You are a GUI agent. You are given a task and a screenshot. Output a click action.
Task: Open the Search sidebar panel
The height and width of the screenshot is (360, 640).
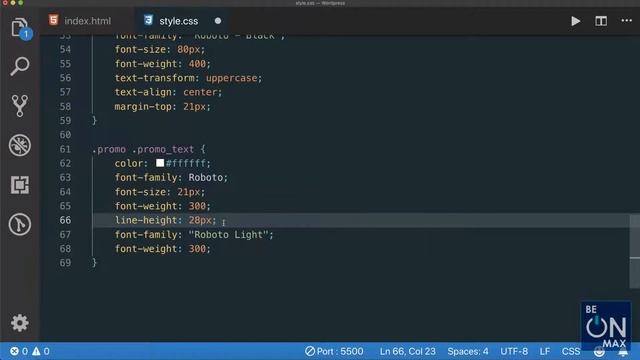pos(20,66)
